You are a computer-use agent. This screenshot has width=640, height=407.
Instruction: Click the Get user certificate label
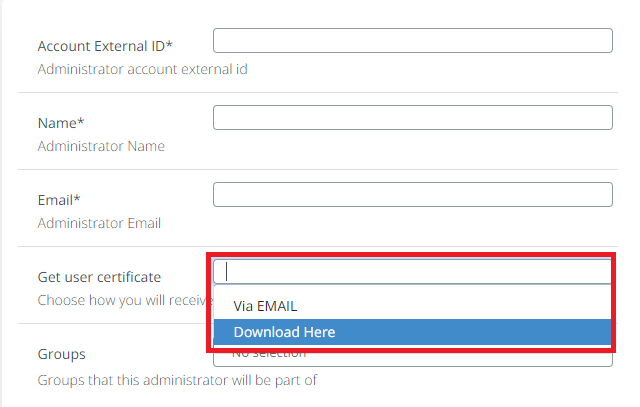pos(99,277)
